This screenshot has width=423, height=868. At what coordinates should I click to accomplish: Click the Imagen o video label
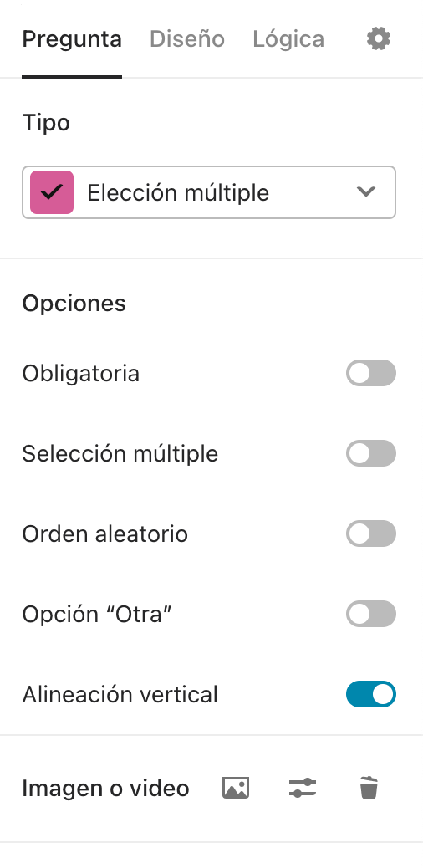[x=105, y=788]
